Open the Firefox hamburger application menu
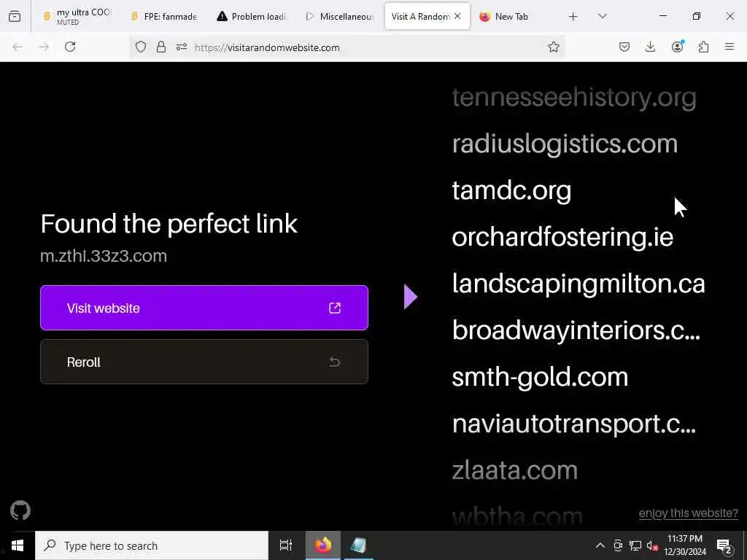The image size is (747, 560). (729, 47)
